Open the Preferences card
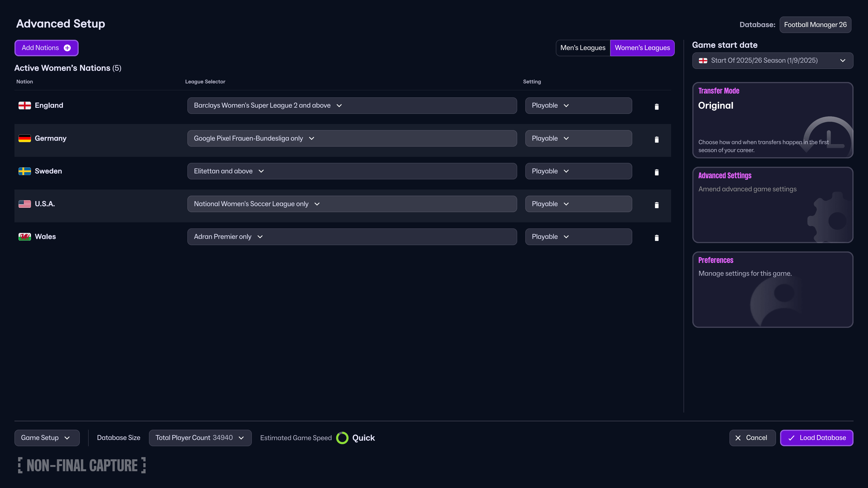This screenshot has width=868, height=488. pyautogui.click(x=772, y=290)
